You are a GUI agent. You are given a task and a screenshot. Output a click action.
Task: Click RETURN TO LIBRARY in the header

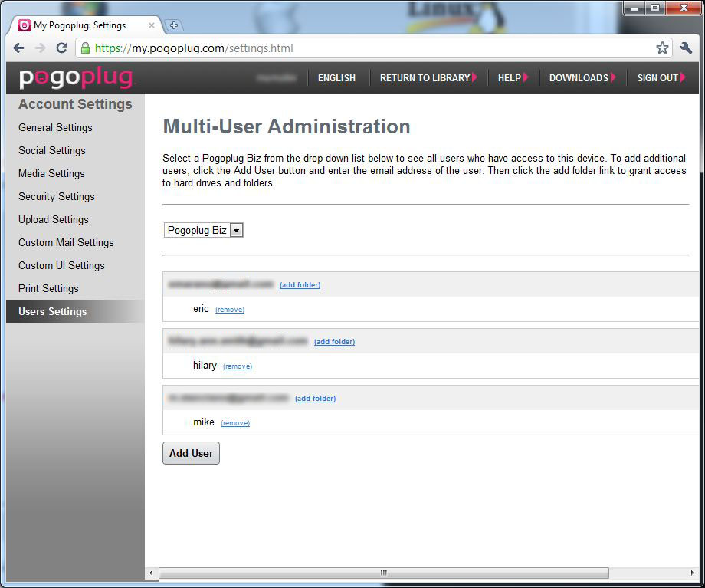pos(428,78)
